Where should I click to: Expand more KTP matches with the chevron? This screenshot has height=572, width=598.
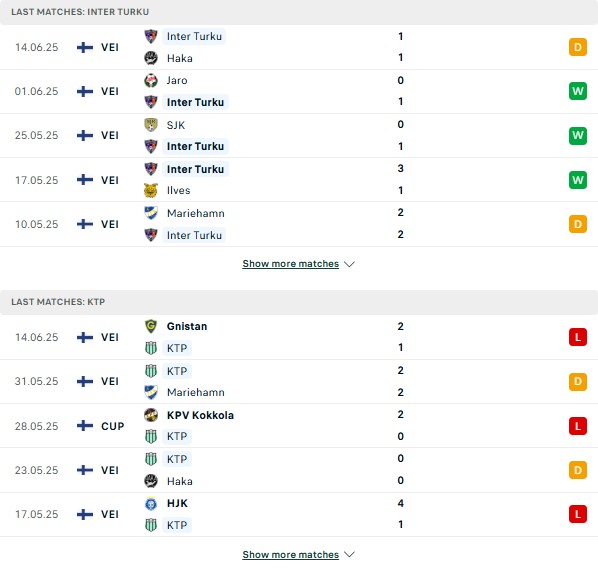coord(349,554)
